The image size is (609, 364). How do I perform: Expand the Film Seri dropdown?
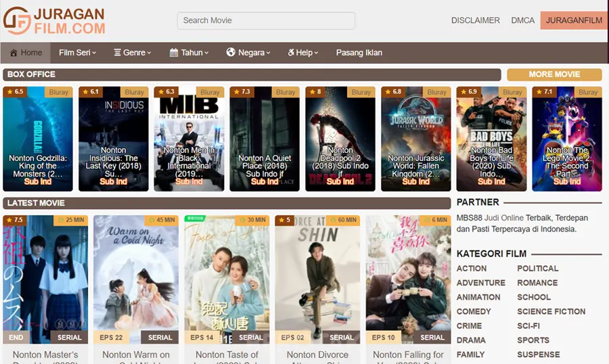point(77,53)
